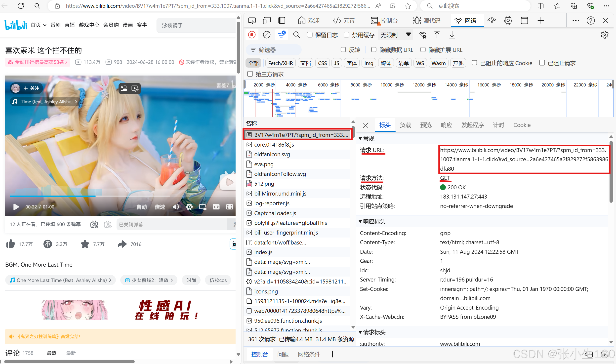Click the thumbs-up like icon
Screen dimensions: 616x364
pos(10,244)
